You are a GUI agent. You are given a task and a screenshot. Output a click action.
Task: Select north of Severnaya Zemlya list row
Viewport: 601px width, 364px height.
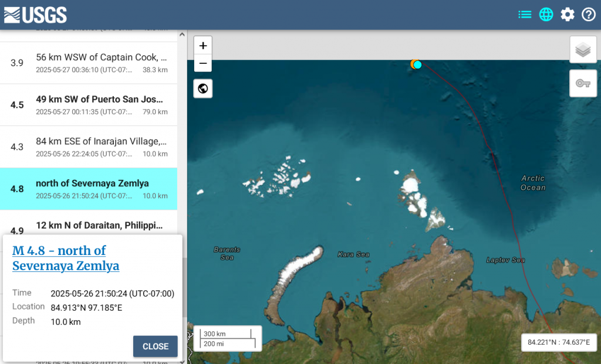click(x=89, y=189)
